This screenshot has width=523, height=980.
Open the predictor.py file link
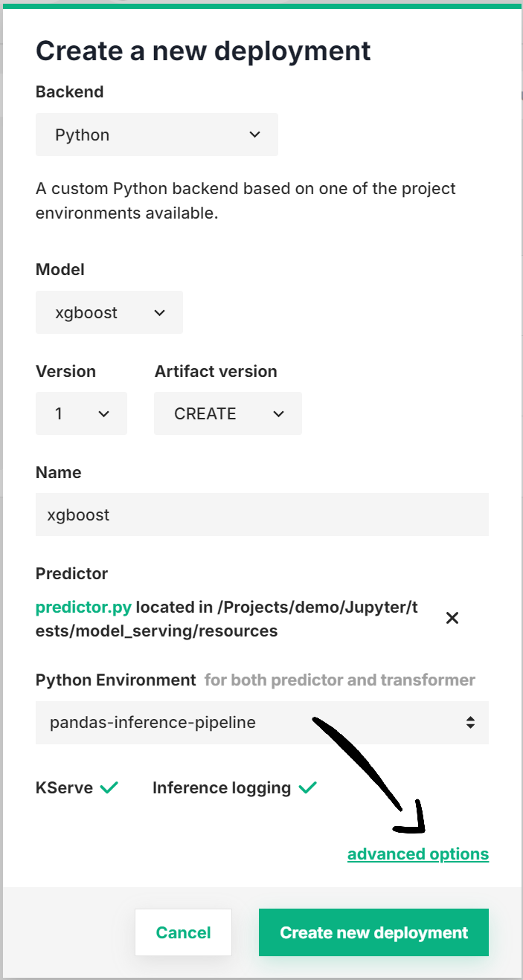click(83, 607)
